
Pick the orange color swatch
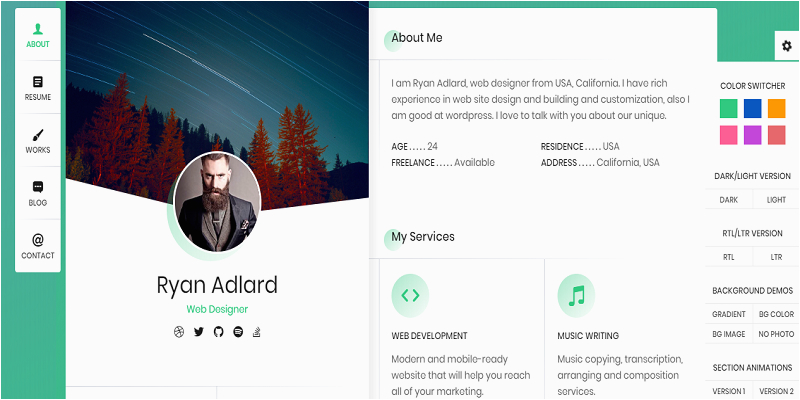777,108
